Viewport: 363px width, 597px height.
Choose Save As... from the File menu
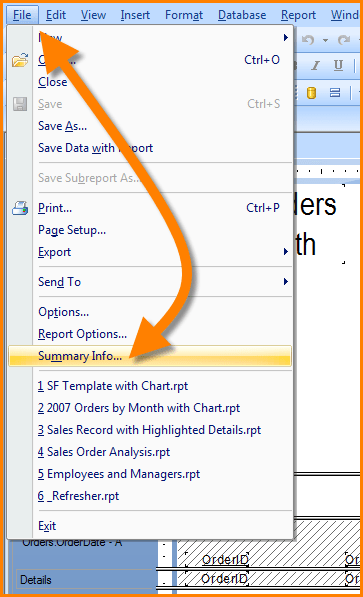point(62,126)
